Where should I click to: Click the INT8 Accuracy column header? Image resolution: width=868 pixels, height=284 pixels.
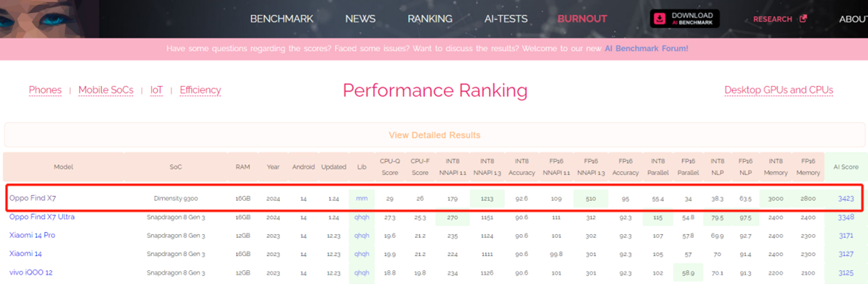pos(522,167)
